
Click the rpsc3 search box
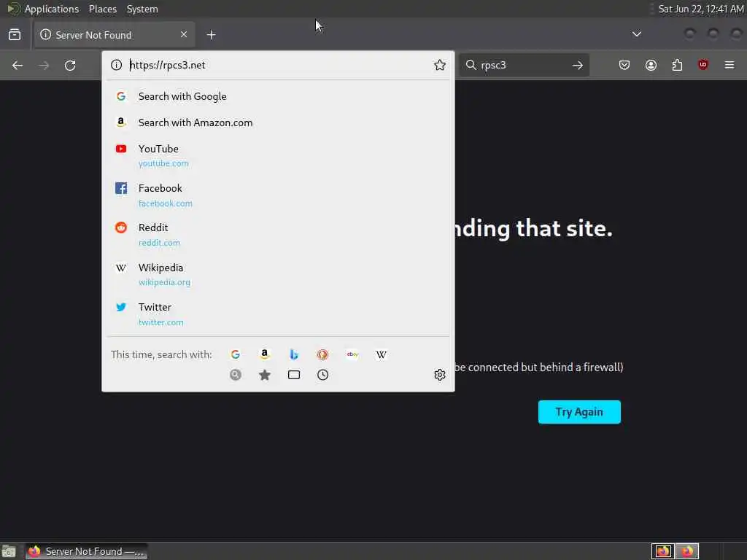tap(524, 65)
